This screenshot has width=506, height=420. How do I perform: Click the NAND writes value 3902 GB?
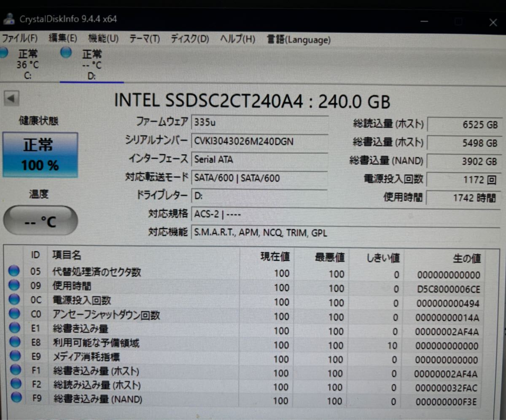point(464,161)
